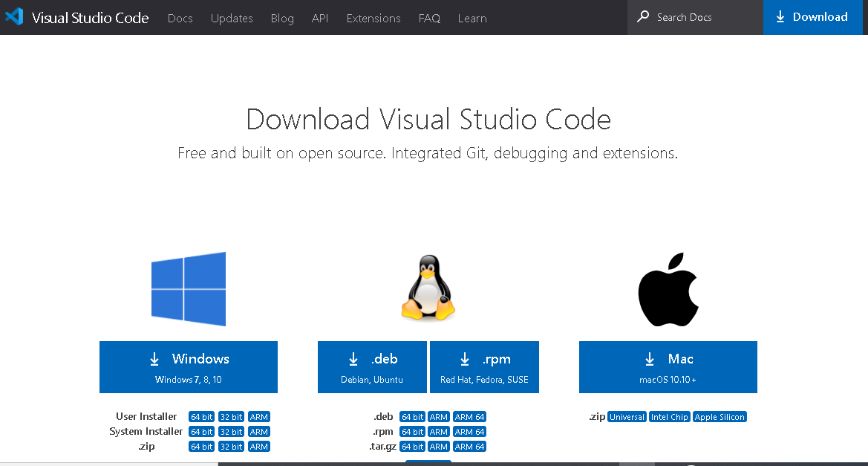Download the Universal Mac .zip

pyautogui.click(x=627, y=416)
